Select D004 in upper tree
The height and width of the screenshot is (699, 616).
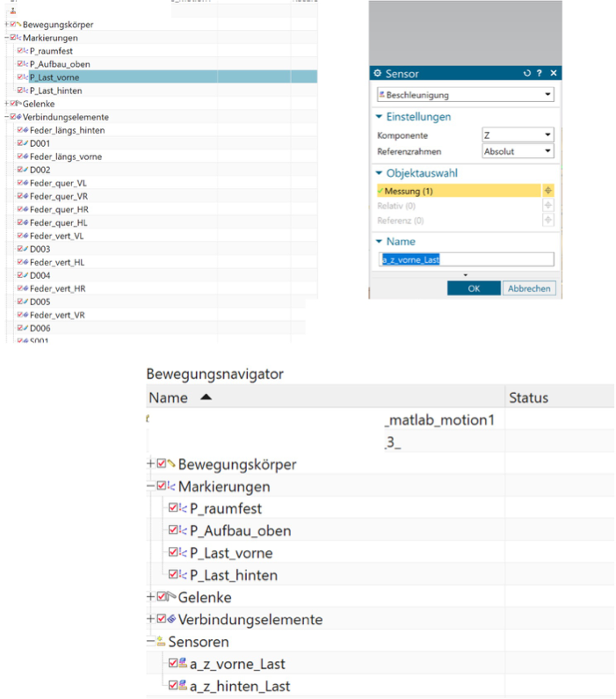coord(40,275)
